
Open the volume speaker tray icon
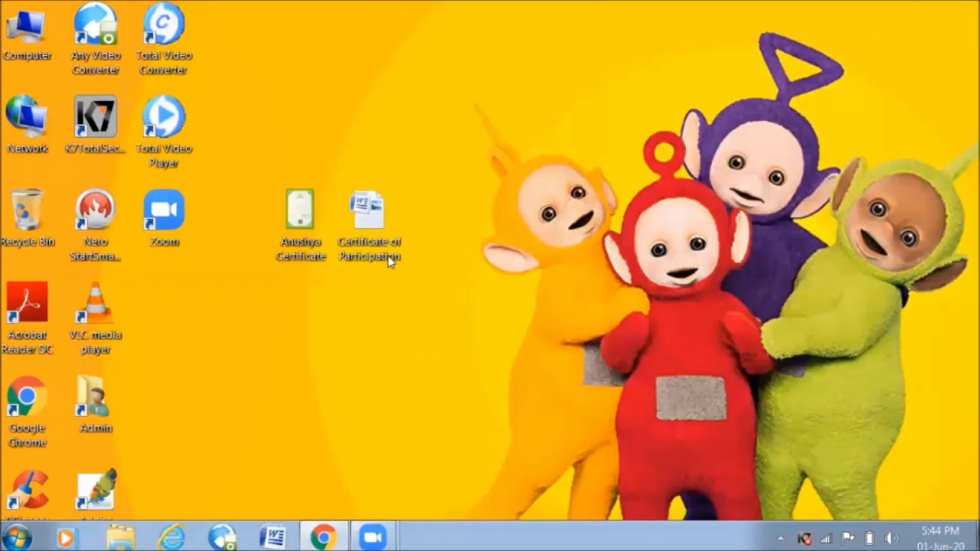pyautogui.click(x=891, y=539)
